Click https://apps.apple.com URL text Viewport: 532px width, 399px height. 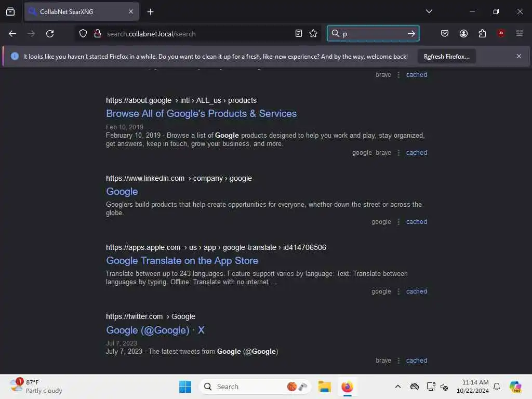point(143,248)
